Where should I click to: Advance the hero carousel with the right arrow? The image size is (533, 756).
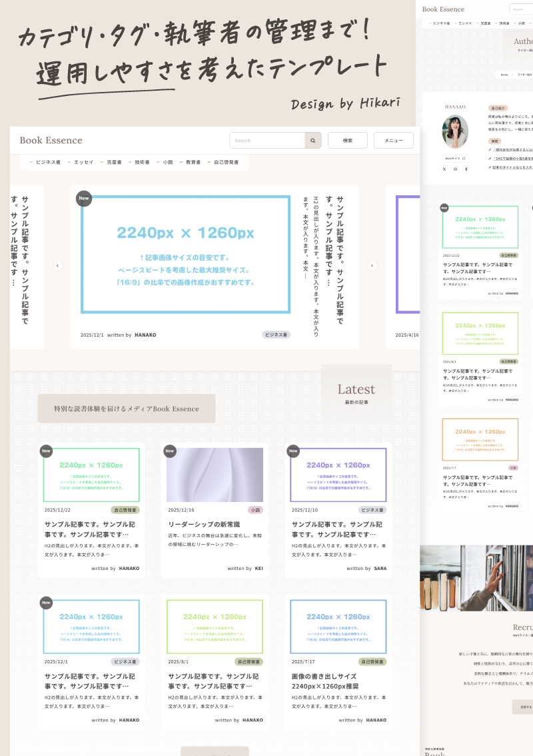point(372,265)
